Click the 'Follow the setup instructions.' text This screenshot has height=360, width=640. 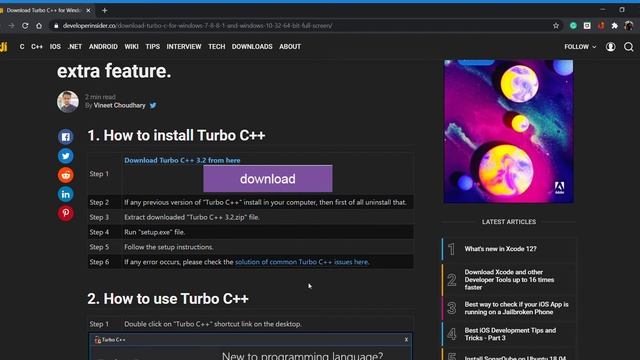[169, 247]
